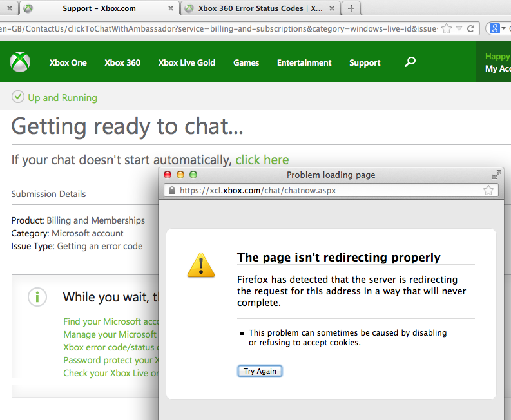Reload the main page with the refresh icon
This screenshot has width=511, height=420.
(x=470, y=29)
